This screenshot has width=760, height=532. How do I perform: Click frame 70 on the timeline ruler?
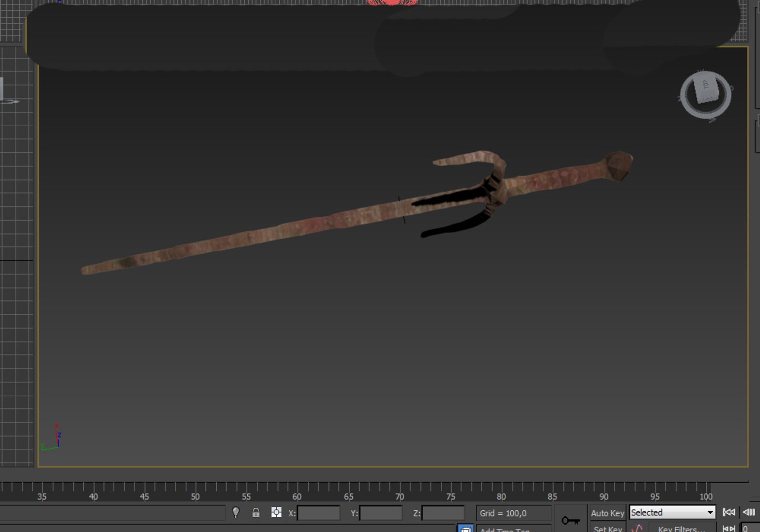tap(399, 496)
